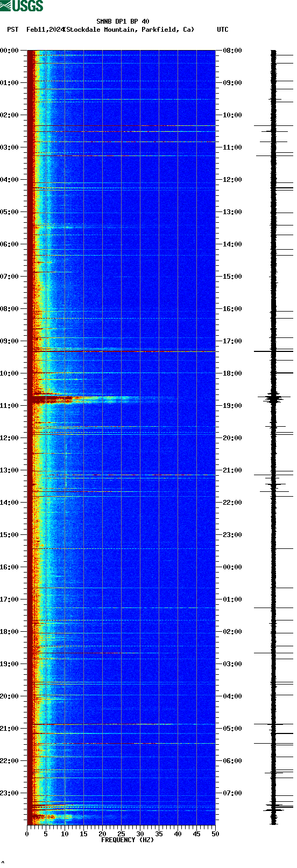Click the 05:00 PST time label
Image resolution: width=297 pixels, height=868 pixels.
(10, 212)
